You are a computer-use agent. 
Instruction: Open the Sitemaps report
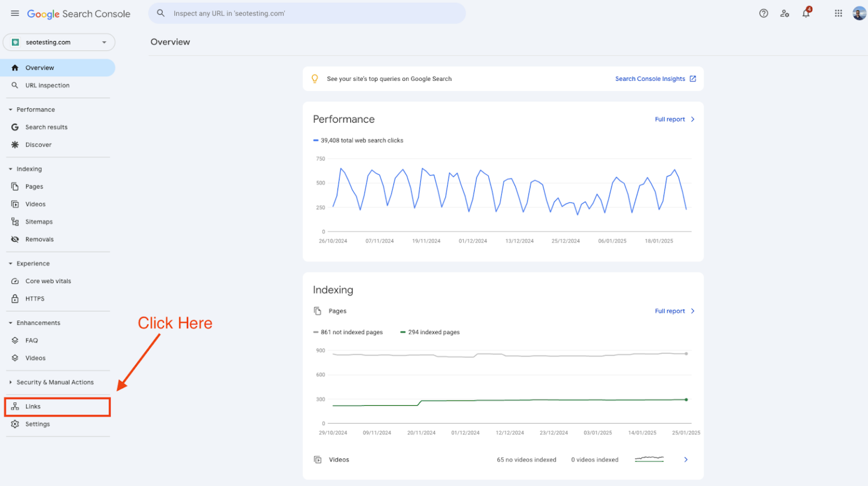[x=39, y=222]
